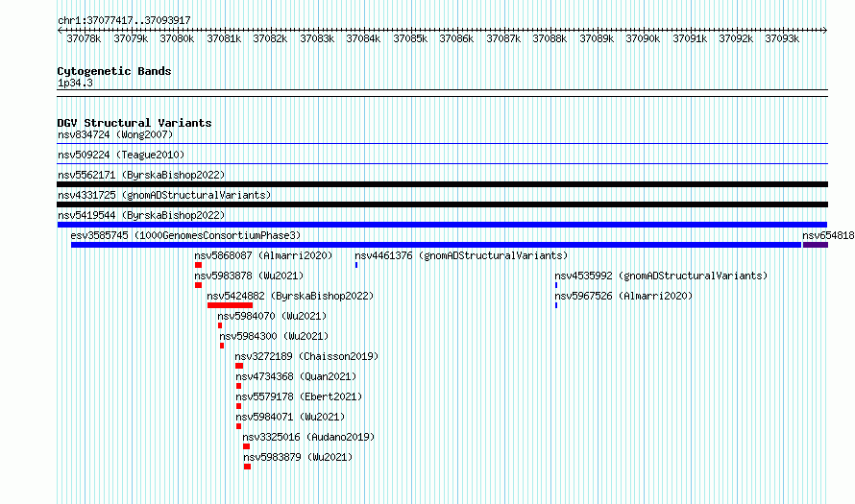The width and height of the screenshot is (855, 504).
Task: Click the 37081k ruler position label
Action: (x=224, y=39)
